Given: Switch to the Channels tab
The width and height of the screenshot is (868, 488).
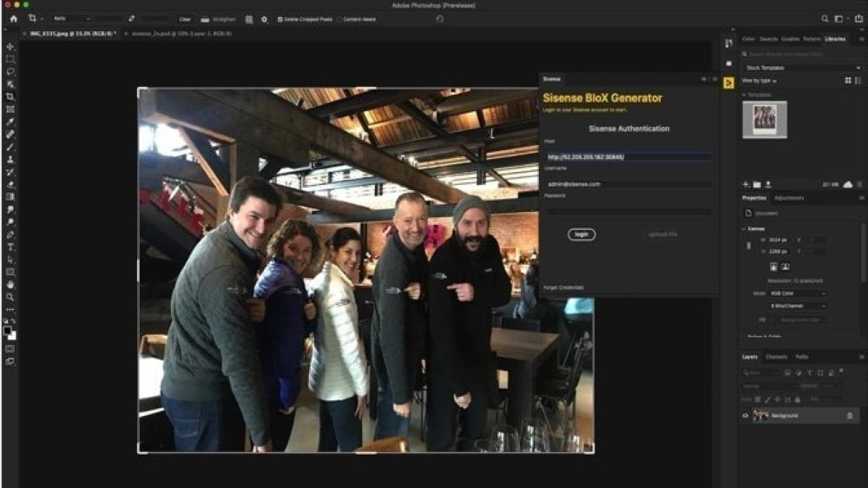Looking at the screenshot, I should click(776, 357).
